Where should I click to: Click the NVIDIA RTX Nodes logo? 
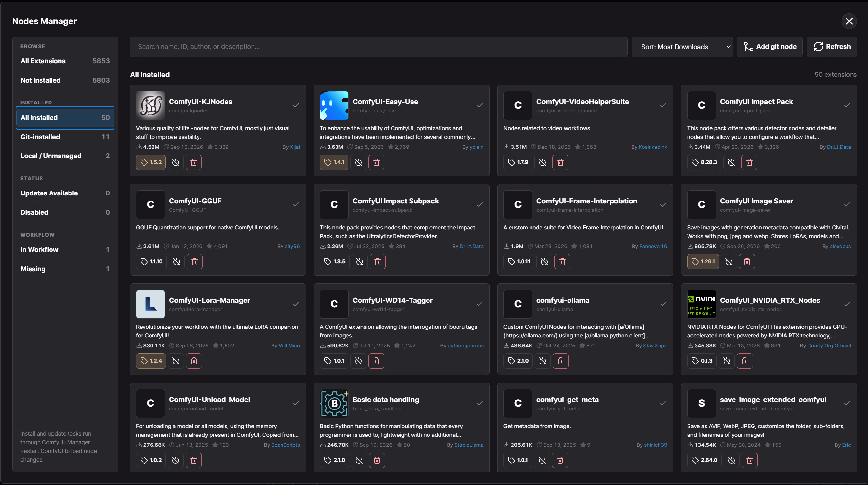pos(702,304)
